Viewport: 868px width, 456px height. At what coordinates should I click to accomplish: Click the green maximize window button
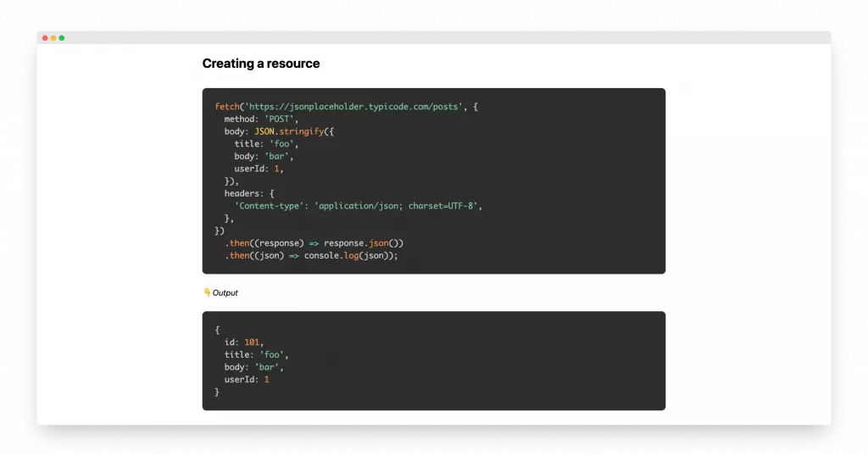coord(62,38)
